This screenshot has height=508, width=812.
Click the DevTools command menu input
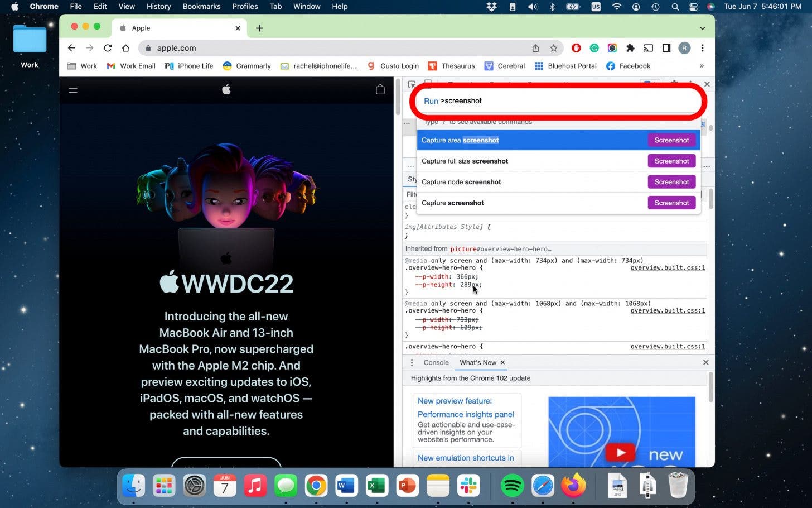click(x=558, y=101)
